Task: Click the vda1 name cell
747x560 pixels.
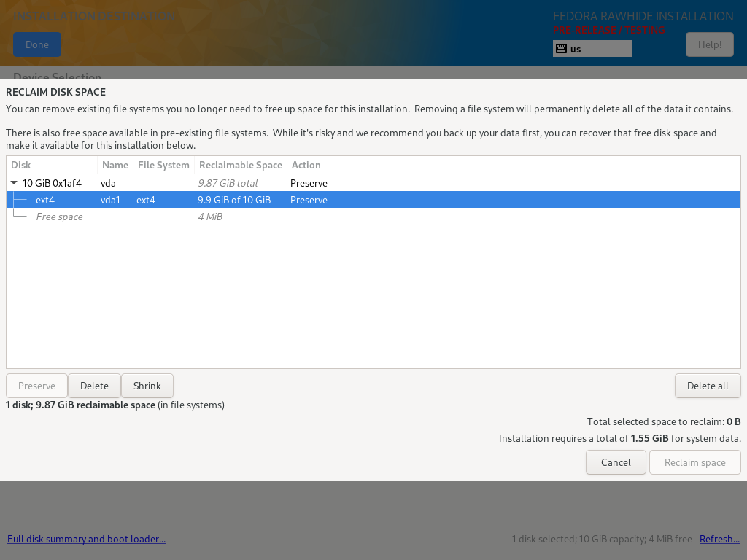Action: (x=110, y=200)
